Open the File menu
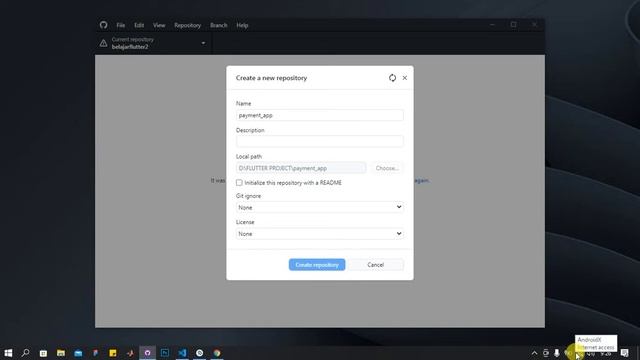Screen dimensions: 640x360 (120, 25)
